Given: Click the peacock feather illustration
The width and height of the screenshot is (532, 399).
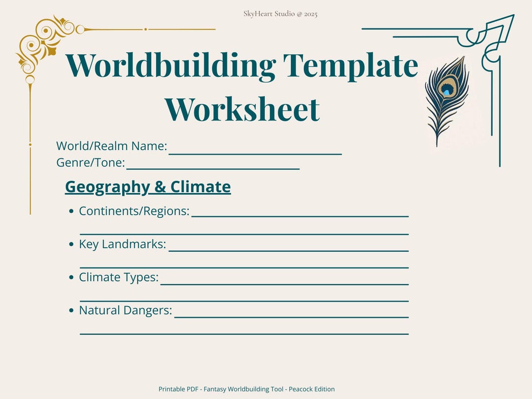Looking at the screenshot, I should (x=447, y=101).
